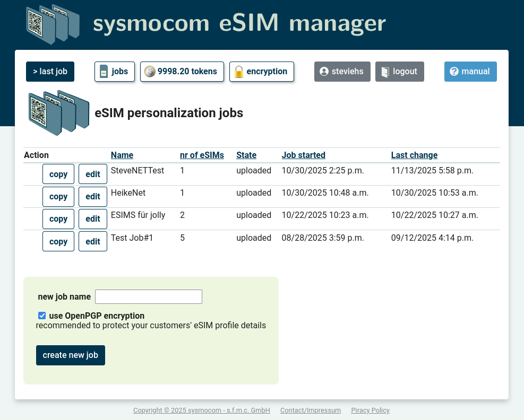Click the sysmocom eSIM manager header logo
This screenshot has width=524, height=420.
[x=53, y=24]
